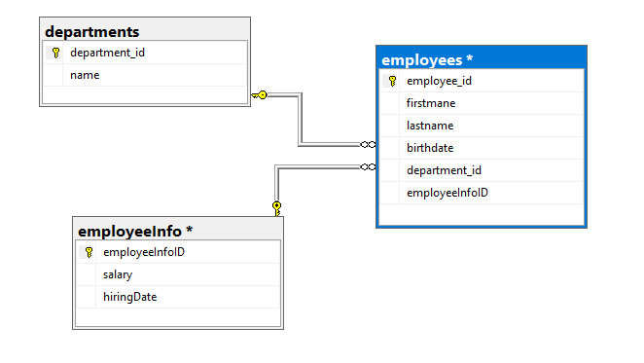
Task: Select the yellow key endpoint above employeeInfo table
Action: point(277,208)
